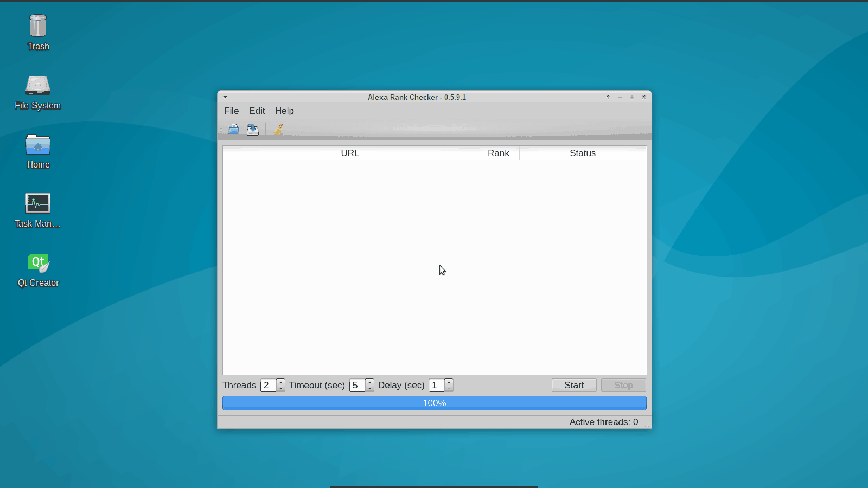
Task: Open the File System desktop icon
Action: [x=38, y=92]
